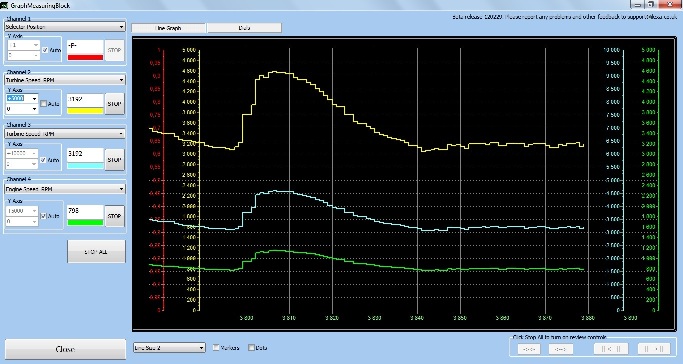Click the skip-to-start review control
The height and width of the screenshot is (364, 683).
coord(611,349)
